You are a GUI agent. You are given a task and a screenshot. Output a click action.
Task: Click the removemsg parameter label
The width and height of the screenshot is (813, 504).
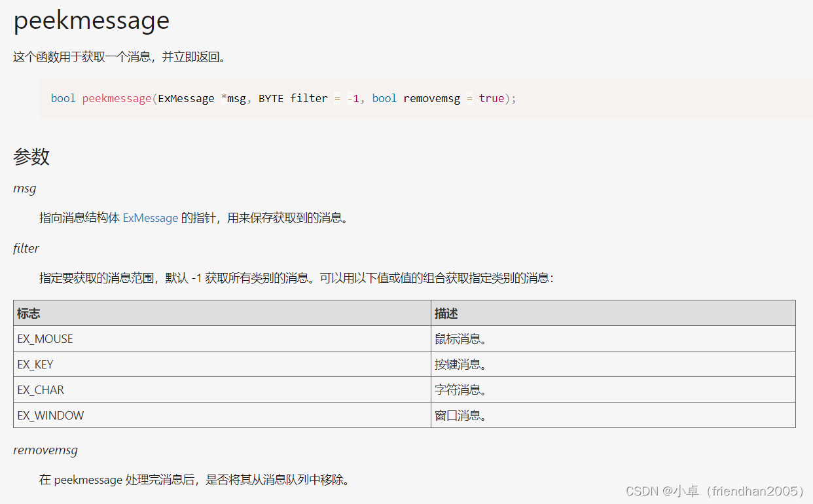45,450
